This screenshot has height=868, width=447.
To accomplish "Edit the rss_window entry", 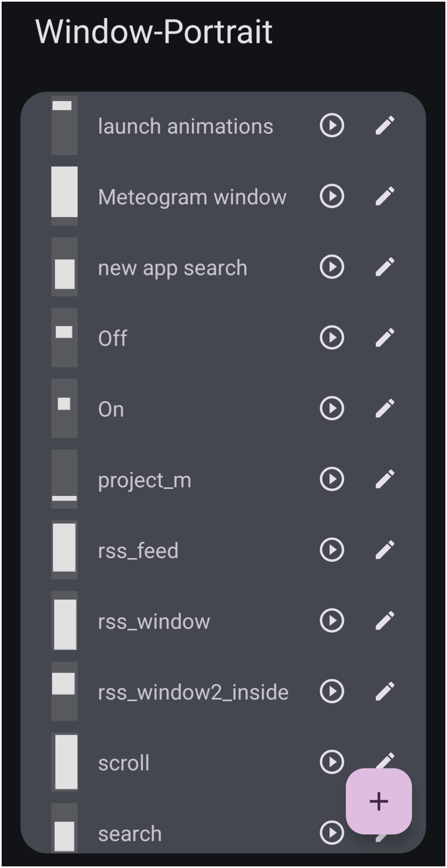I will (385, 621).
